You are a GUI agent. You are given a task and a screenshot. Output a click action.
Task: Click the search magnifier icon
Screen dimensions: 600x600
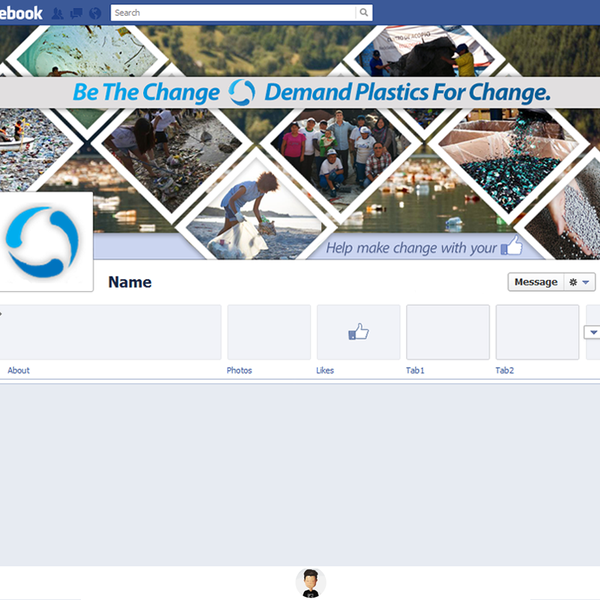click(364, 13)
